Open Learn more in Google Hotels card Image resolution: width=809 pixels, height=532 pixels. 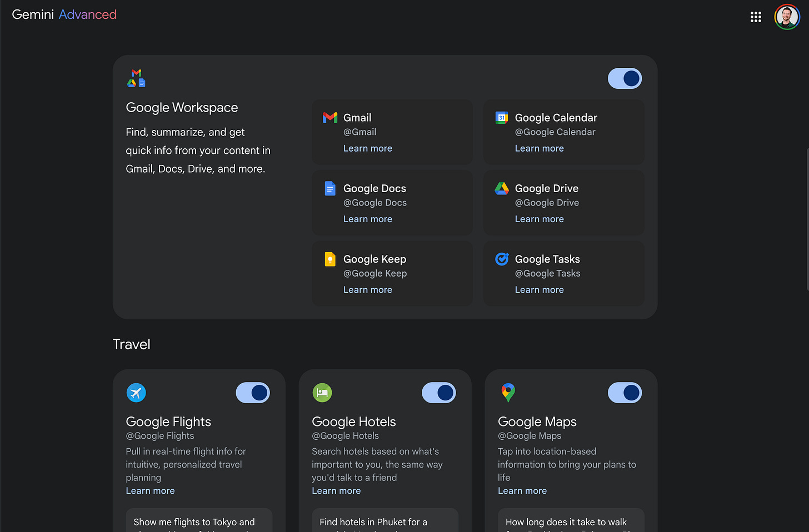click(336, 490)
